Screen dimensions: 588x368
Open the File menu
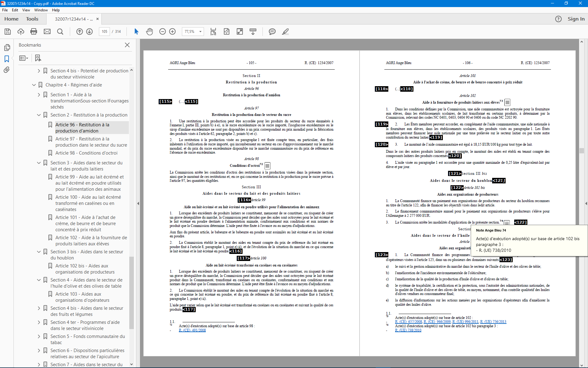click(x=5, y=10)
